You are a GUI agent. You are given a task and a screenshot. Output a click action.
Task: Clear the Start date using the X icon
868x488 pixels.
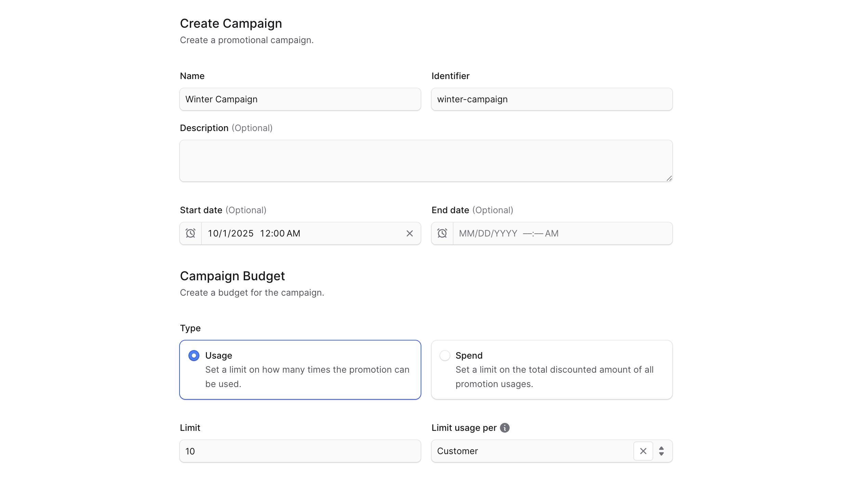(x=409, y=233)
